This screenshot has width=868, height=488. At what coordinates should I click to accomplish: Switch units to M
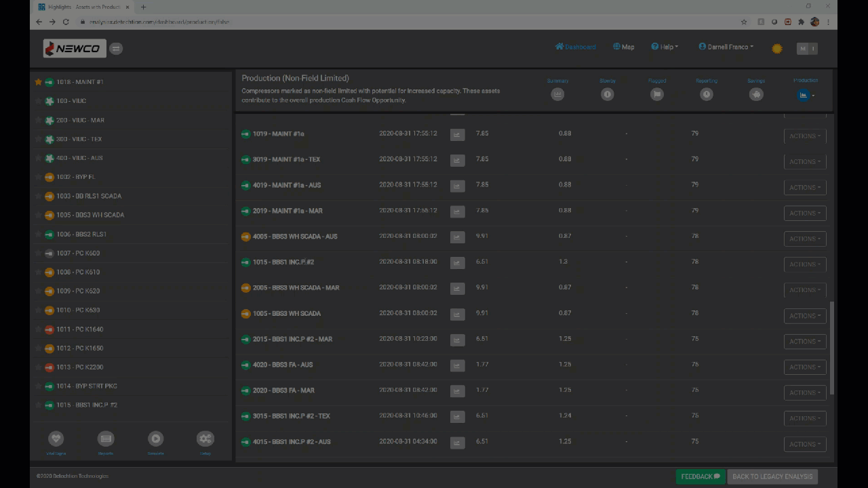pyautogui.click(x=803, y=49)
